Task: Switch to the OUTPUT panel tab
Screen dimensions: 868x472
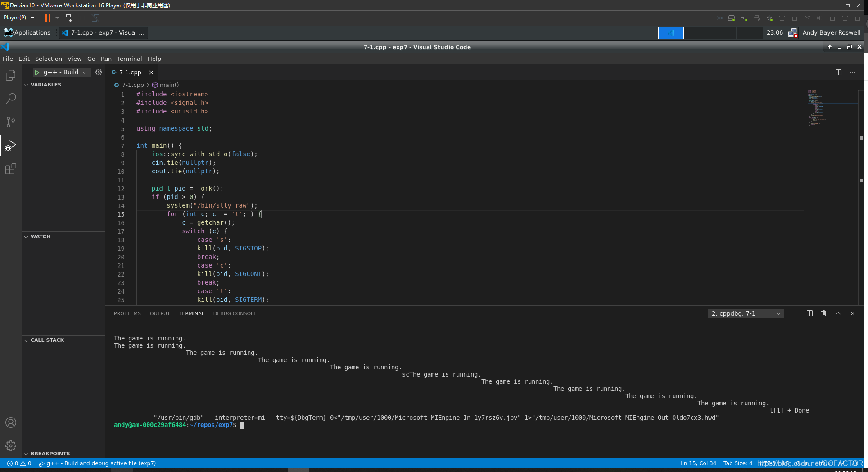Action: 160,313
